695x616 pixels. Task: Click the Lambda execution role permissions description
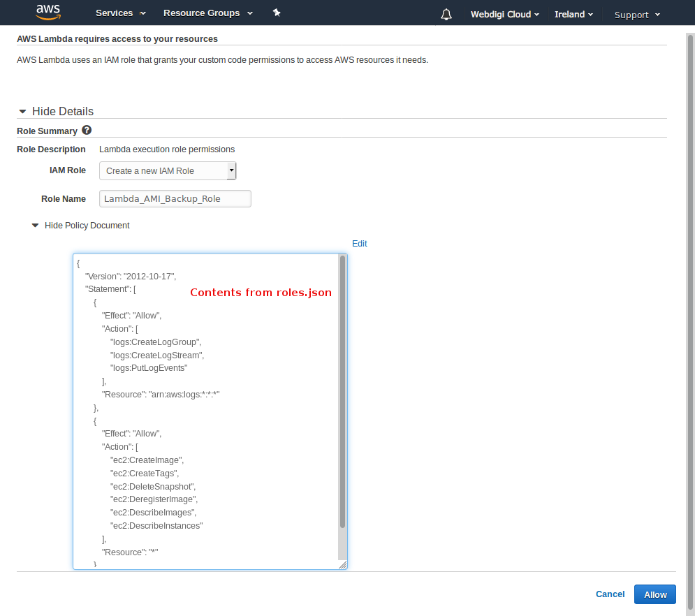167,149
